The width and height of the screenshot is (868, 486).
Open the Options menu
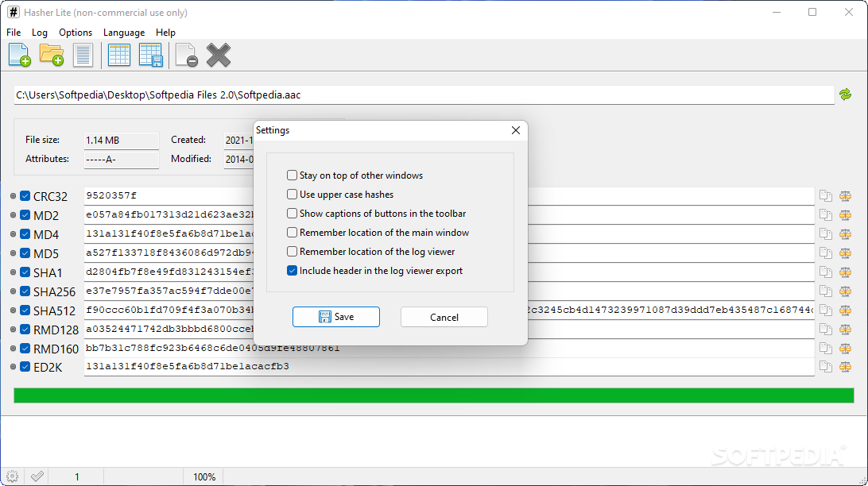(x=76, y=33)
